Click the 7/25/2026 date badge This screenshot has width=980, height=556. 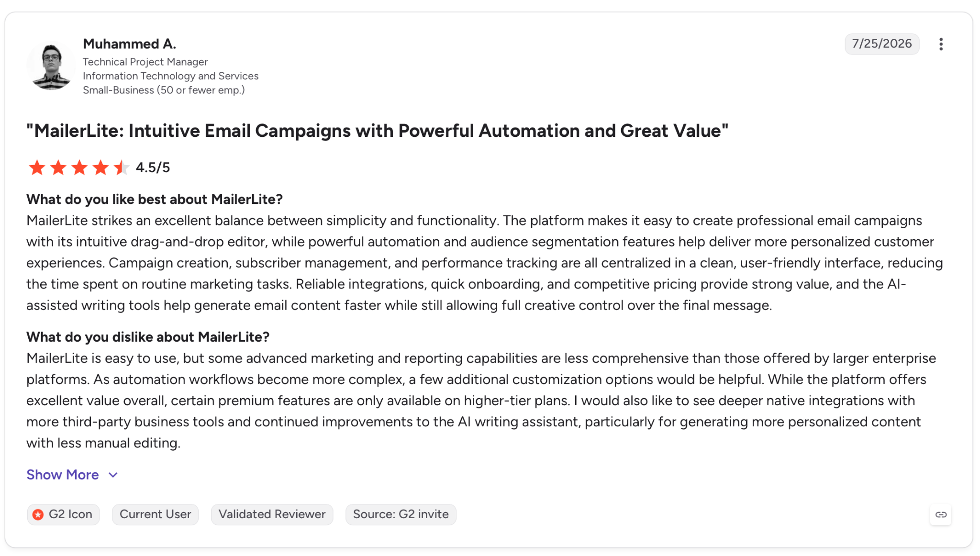[x=881, y=44]
